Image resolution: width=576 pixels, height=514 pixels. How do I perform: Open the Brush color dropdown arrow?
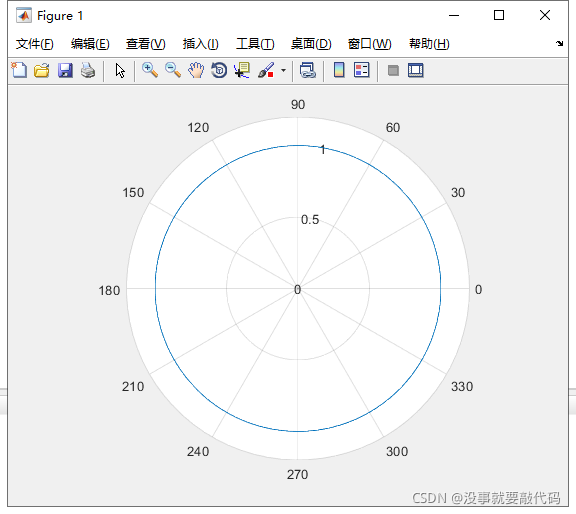tap(283, 70)
